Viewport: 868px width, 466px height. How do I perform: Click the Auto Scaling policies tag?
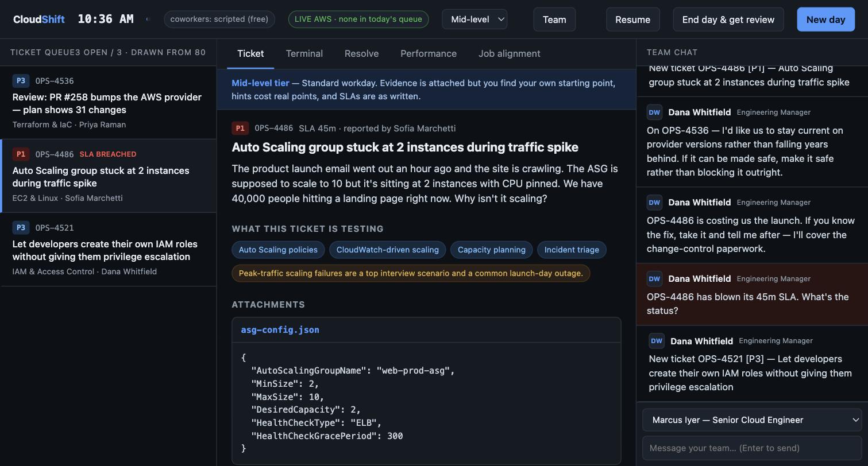click(x=278, y=250)
